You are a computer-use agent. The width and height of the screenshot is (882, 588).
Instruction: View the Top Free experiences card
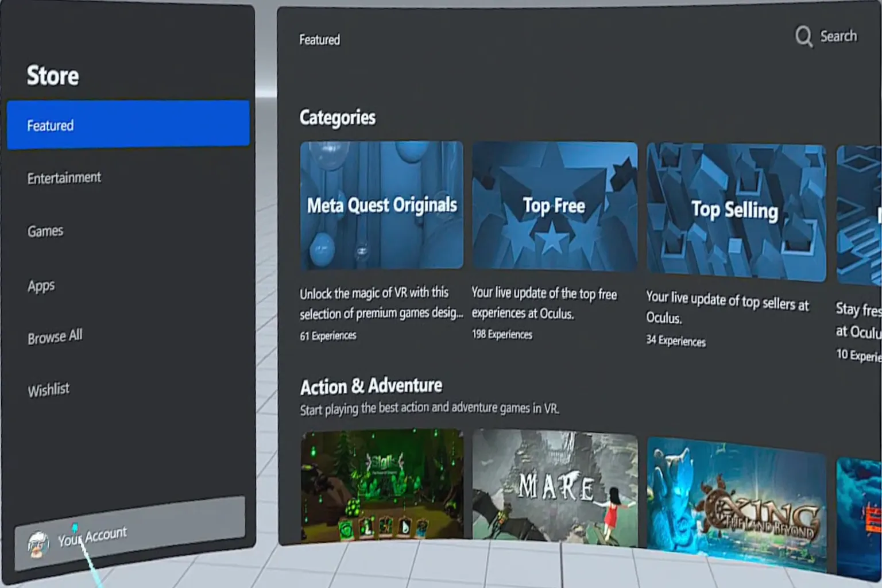point(555,205)
